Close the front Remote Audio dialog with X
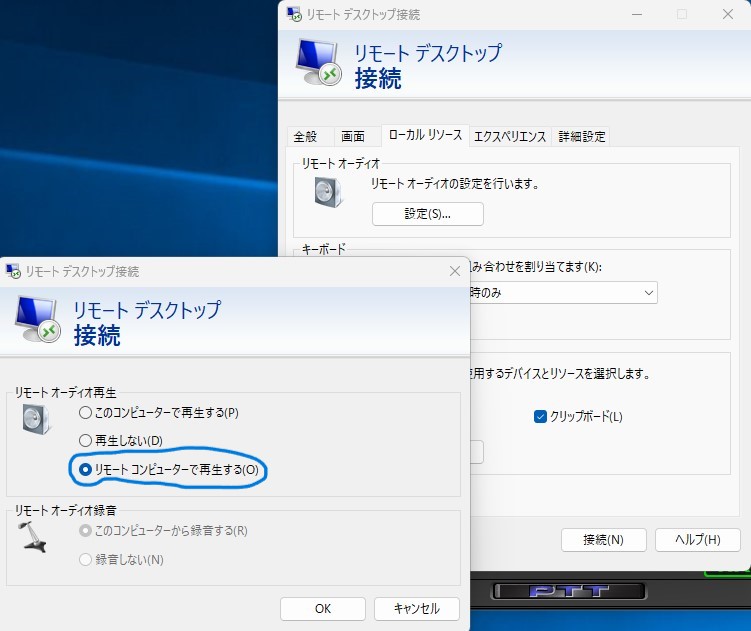The height and width of the screenshot is (631, 751). [x=454, y=271]
